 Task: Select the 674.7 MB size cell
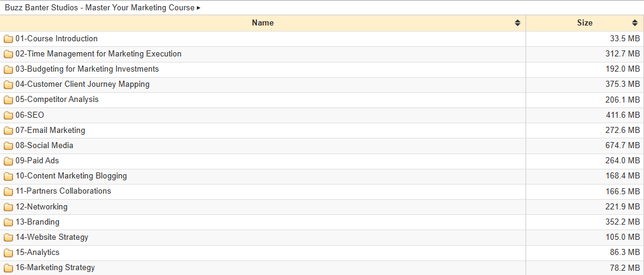pyautogui.click(x=585, y=146)
